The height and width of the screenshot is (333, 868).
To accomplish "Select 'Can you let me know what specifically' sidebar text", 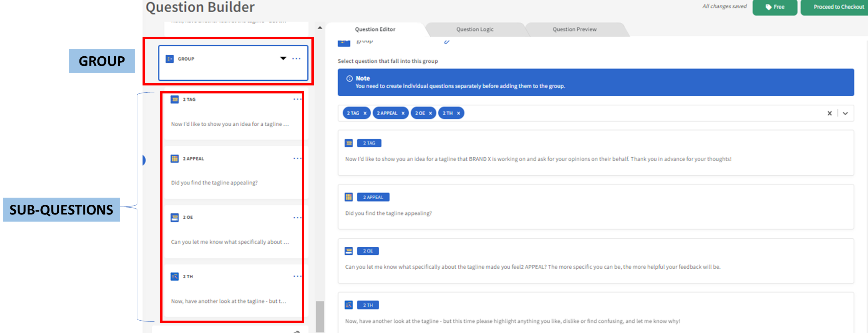I will [230, 242].
